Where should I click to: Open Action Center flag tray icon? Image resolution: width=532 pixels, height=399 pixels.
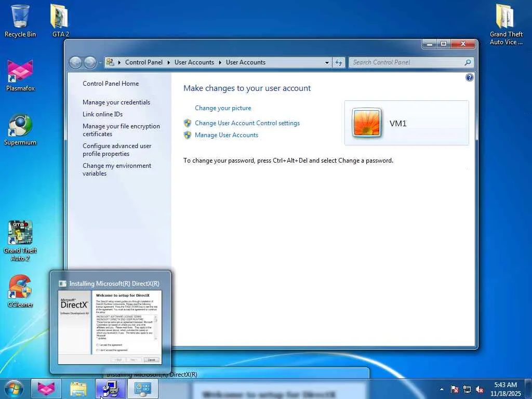[455, 389]
